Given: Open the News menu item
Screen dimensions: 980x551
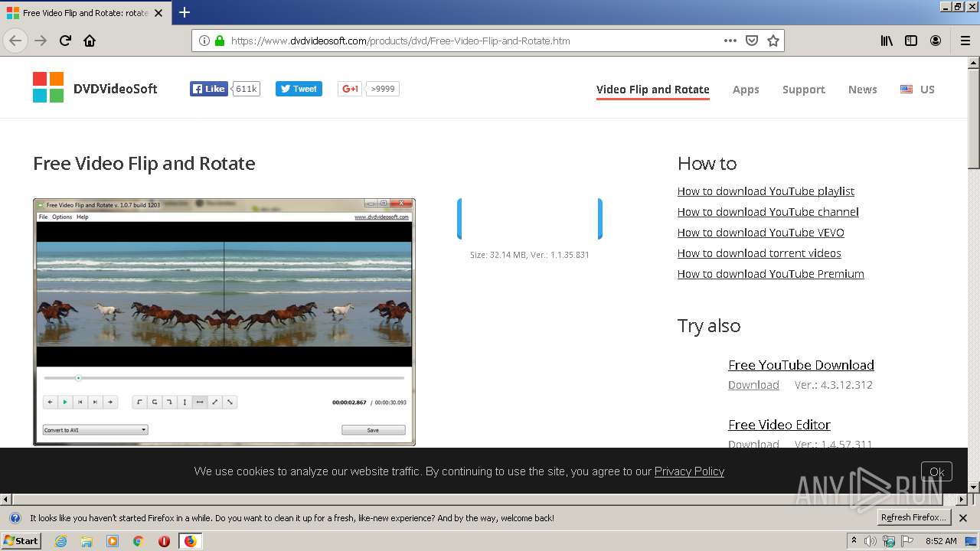Looking at the screenshot, I should [863, 90].
